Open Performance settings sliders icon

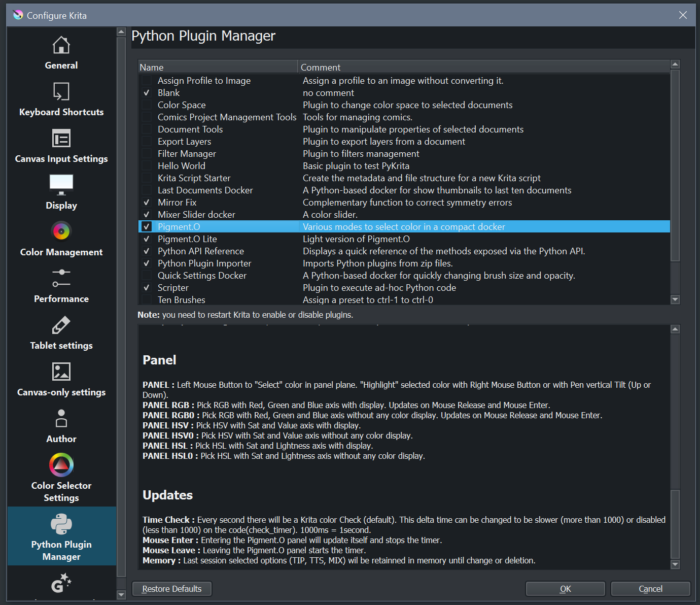61,278
